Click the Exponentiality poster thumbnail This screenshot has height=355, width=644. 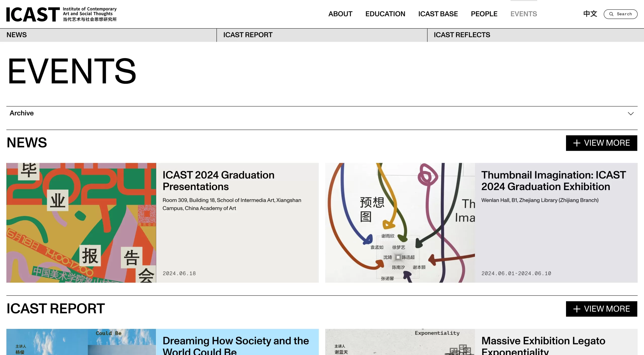[x=400, y=342]
